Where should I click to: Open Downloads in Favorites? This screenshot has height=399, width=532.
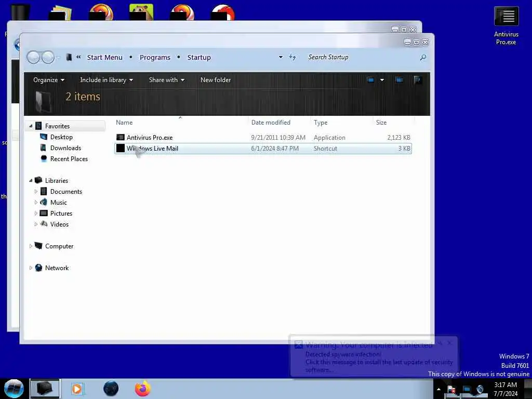[66, 148]
